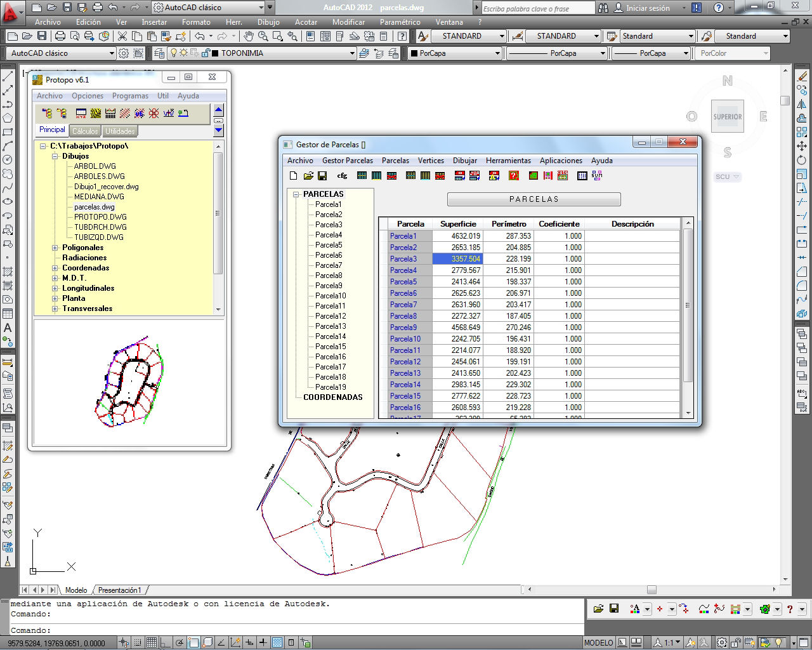This screenshot has height=650, width=812.
Task: Click the Save diskette icon in Gestor de Parcelas
Action: click(x=322, y=176)
